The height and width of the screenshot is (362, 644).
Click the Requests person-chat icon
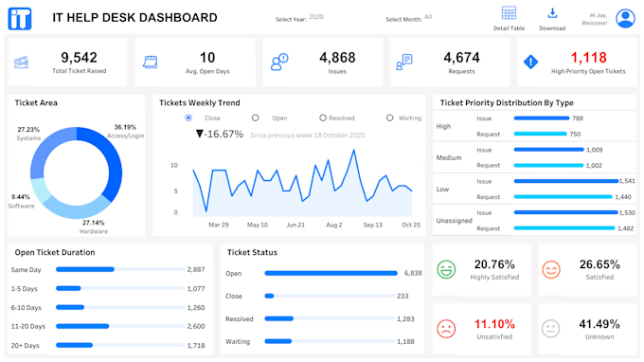coord(404,62)
